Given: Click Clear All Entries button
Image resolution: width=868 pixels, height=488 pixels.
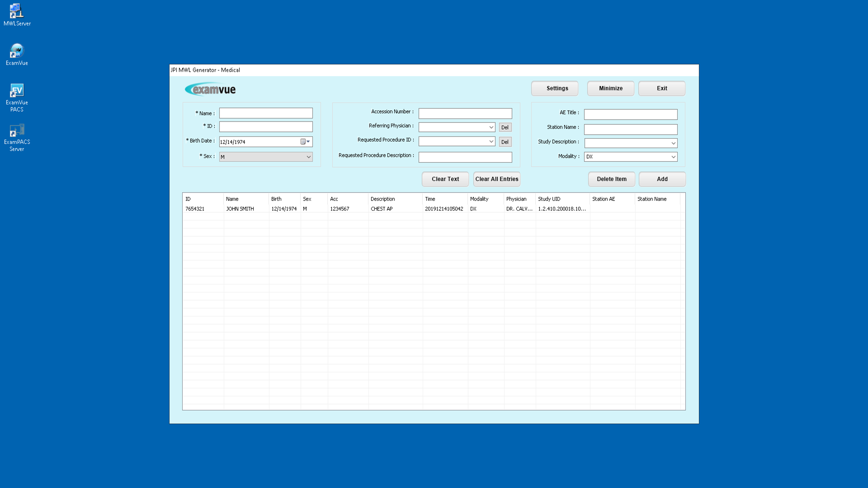Looking at the screenshot, I should pos(497,179).
